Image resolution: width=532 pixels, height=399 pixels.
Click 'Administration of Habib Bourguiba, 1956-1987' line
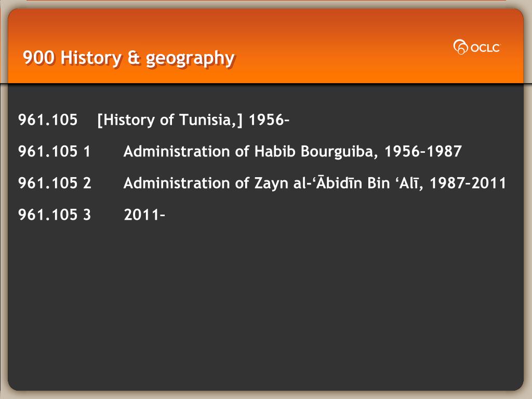(292, 152)
